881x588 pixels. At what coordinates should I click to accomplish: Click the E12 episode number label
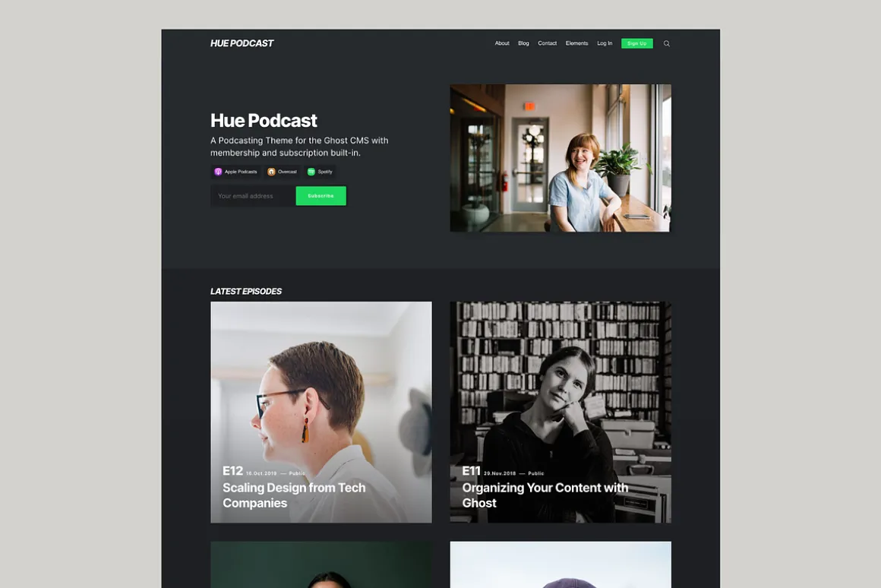click(232, 470)
